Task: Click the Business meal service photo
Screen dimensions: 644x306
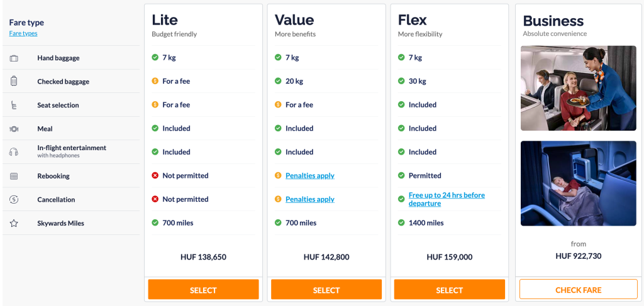Action: point(578,88)
